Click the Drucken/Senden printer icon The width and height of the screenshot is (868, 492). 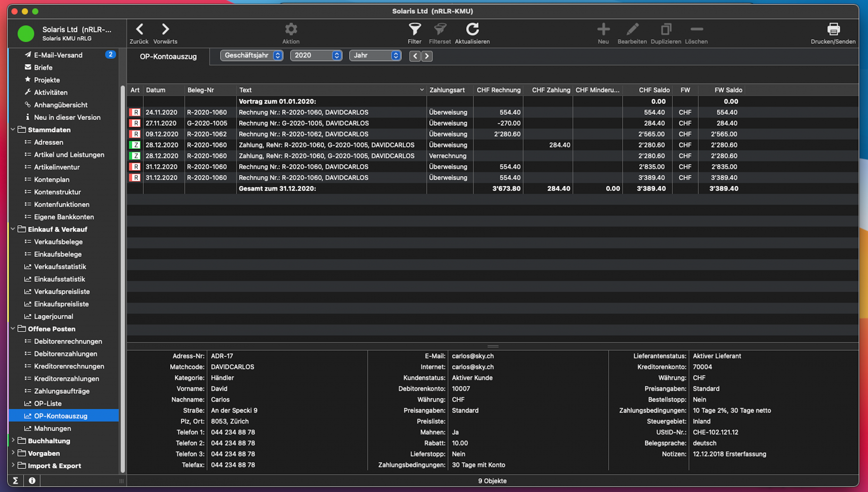[833, 30]
